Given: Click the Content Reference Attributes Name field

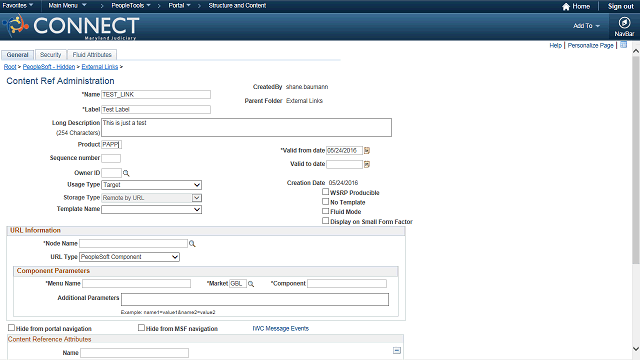Looking at the screenshot, I should click(x=134, y=353).
